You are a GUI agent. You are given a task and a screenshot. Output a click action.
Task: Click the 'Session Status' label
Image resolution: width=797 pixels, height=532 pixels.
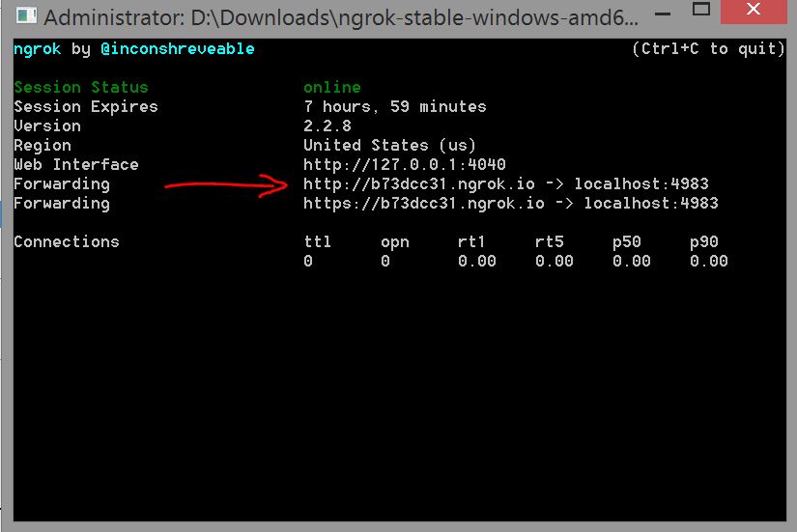pyautogui.click(x=81, y=88)
